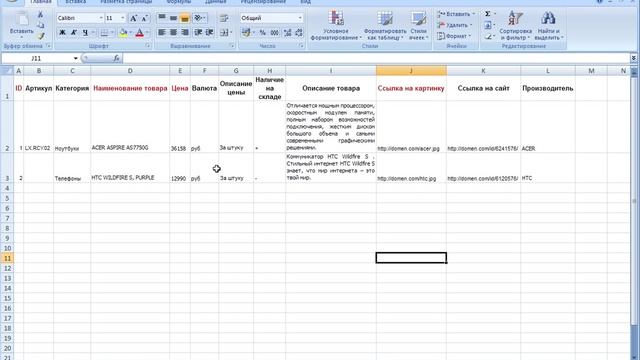Switch to the Данные ribbon tab

pyautogui.click(x=216, y=2)
